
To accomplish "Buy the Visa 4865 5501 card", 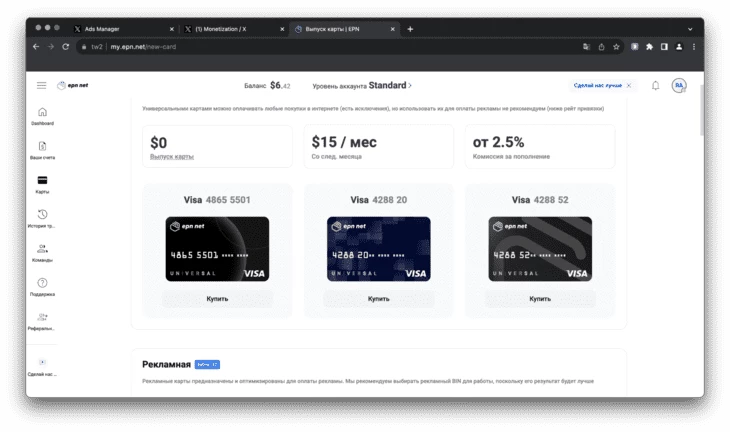I will 217,299.
